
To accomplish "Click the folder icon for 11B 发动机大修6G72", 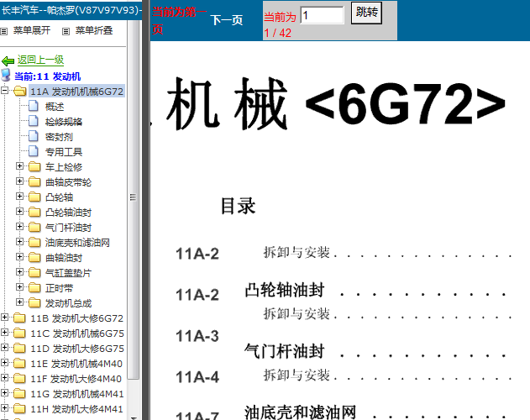I will (x=19, y=318).
